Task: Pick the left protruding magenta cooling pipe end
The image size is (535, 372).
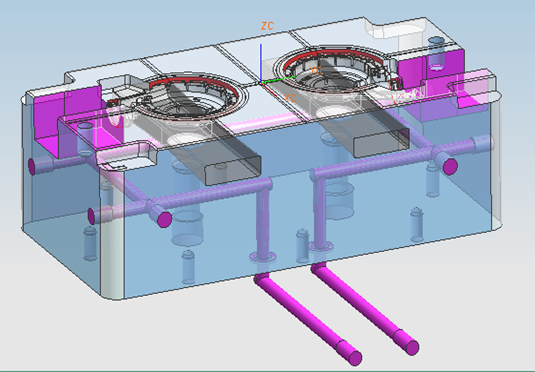Action: point(355,357)
